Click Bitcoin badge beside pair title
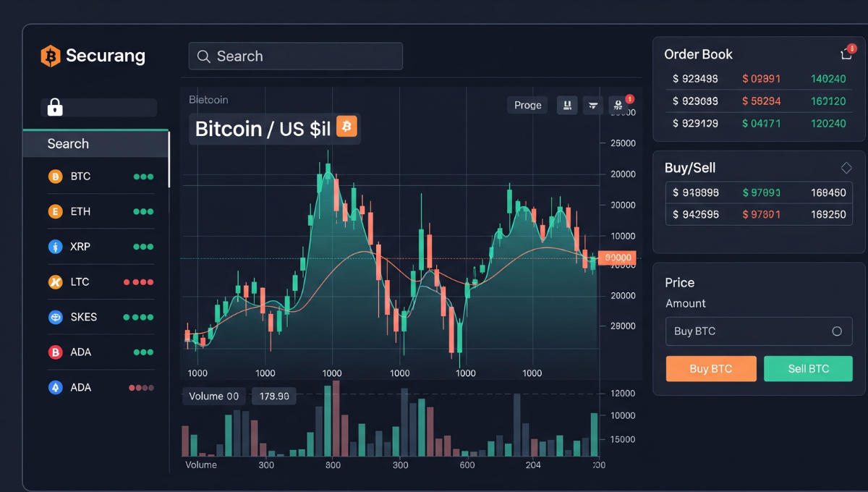This screenshot has width=868, height=492. 346,127
